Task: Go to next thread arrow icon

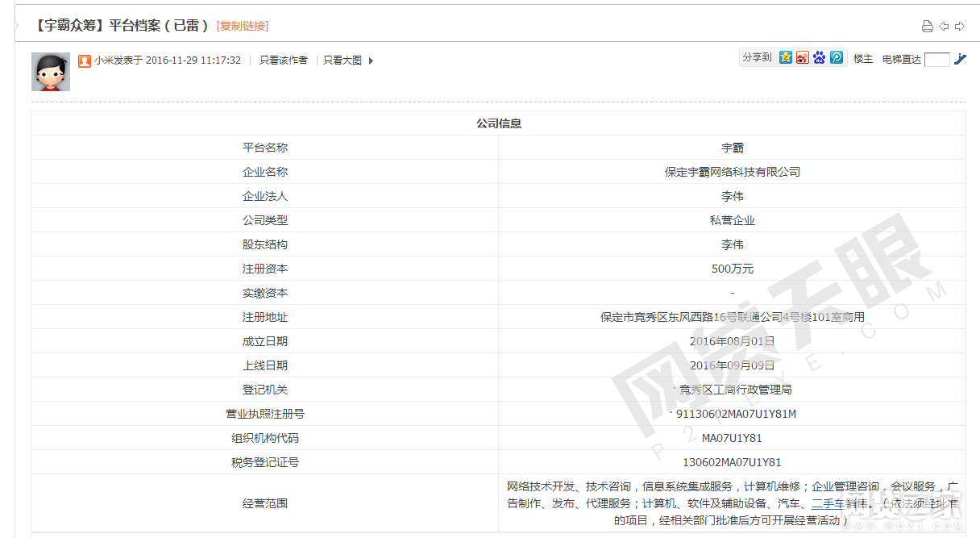Action: (960, 26)
